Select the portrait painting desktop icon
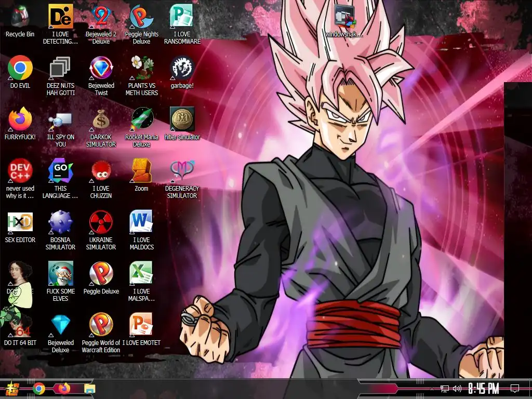This screenshot has height=399, width=532. (x=20, y=273)
